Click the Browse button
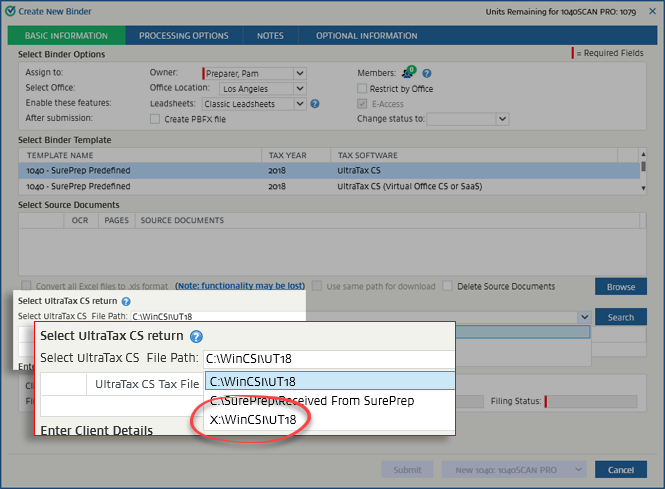The image size is (665, 489). (x=620, y=287)
